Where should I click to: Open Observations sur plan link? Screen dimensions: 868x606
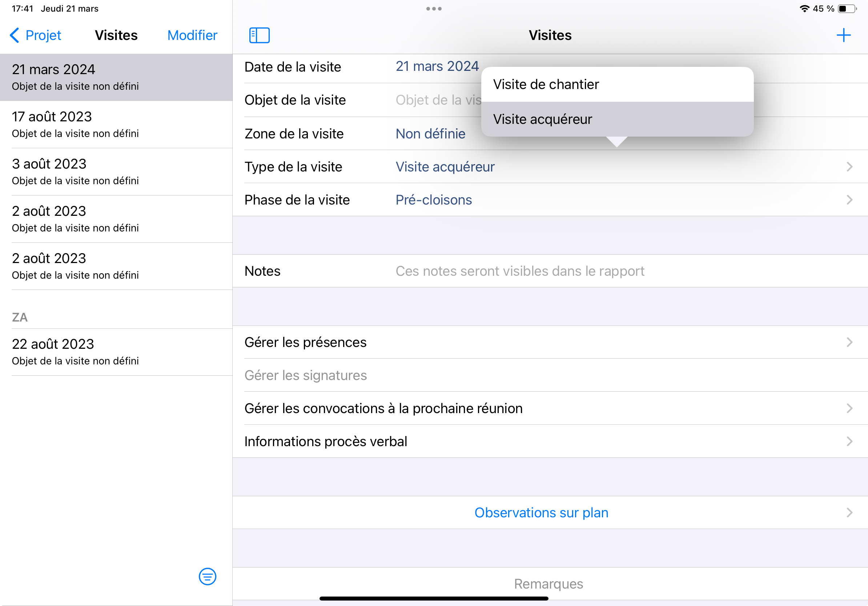[x=541, y=512]
